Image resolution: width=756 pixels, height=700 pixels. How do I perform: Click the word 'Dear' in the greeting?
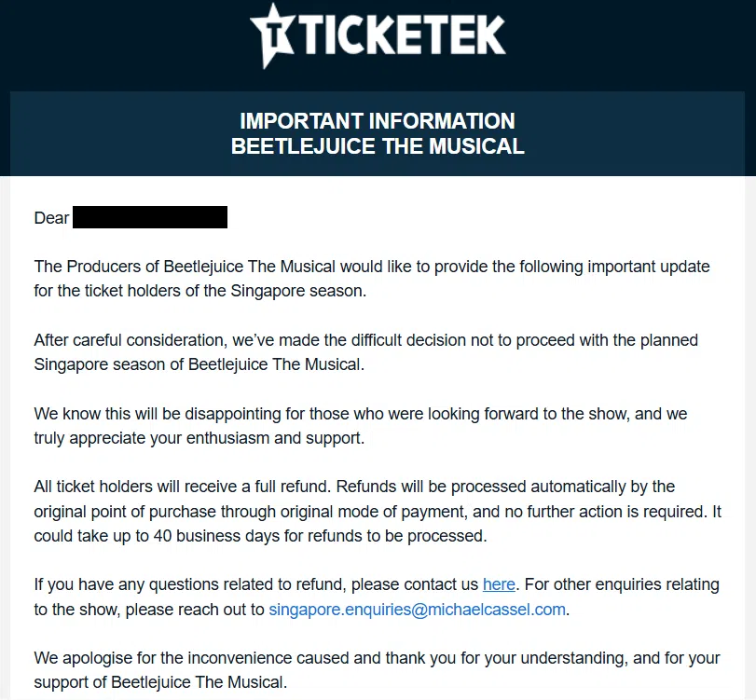coord(51,218)
